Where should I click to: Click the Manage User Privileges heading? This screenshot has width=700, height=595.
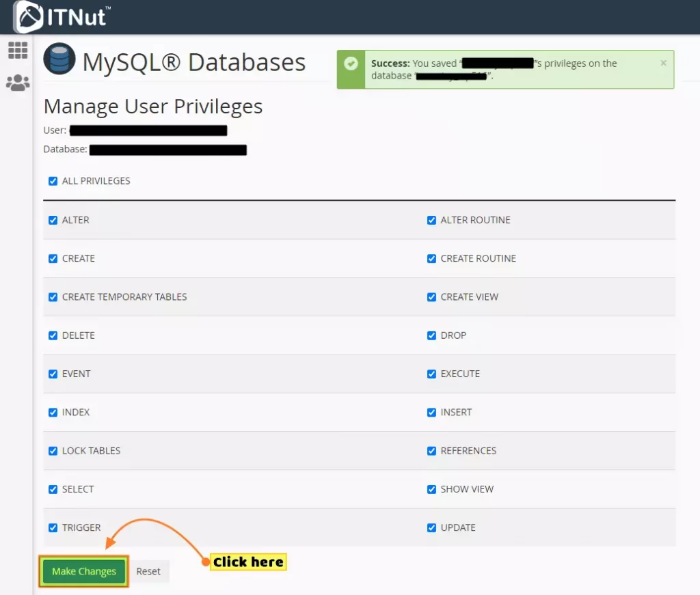(153, 107)
